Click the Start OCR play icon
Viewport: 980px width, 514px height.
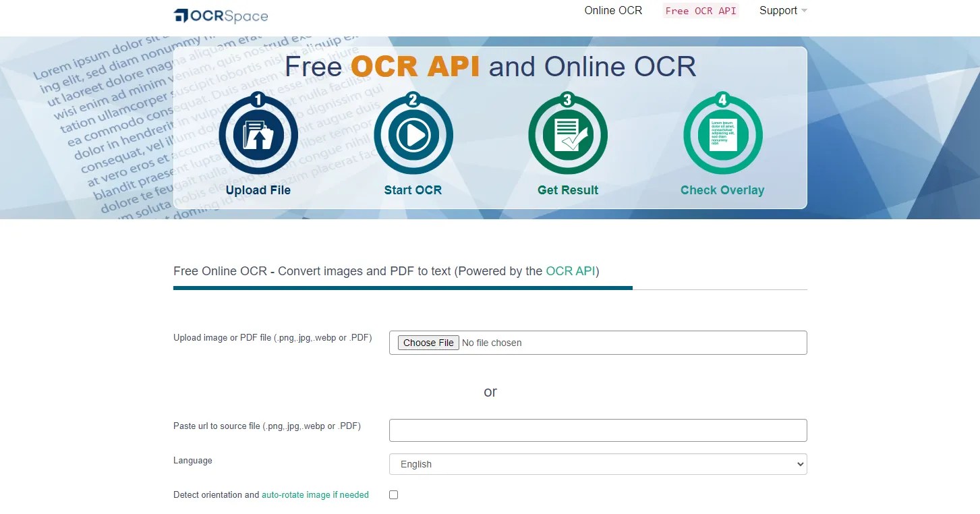413,135
